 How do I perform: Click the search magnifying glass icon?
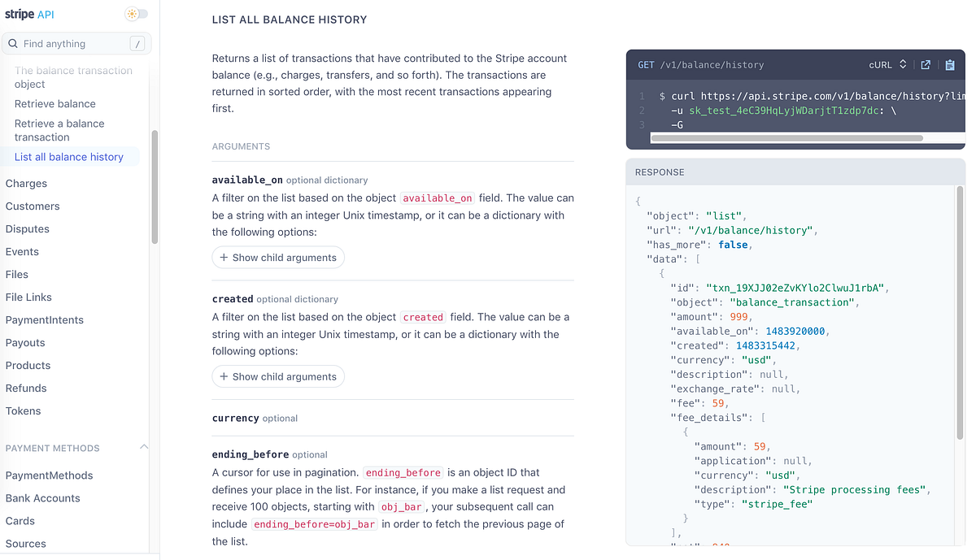click(x=12, y=43)
